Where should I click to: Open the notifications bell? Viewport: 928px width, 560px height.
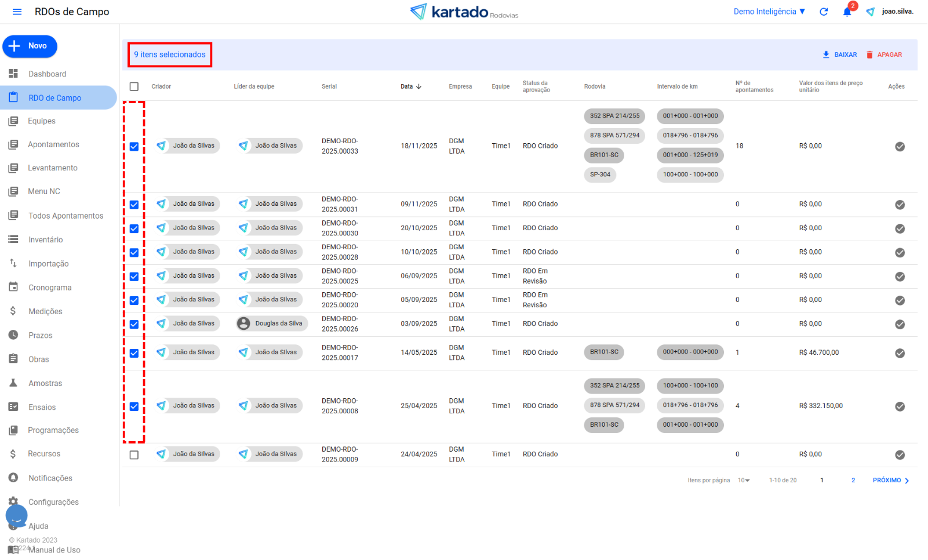[847, 12]
